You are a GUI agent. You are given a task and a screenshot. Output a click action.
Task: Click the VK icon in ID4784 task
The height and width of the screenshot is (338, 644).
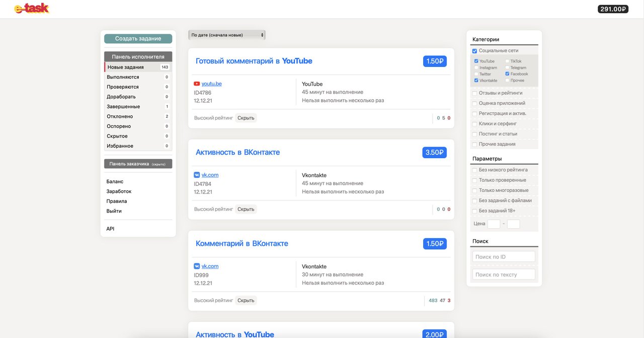pos(197,175)
